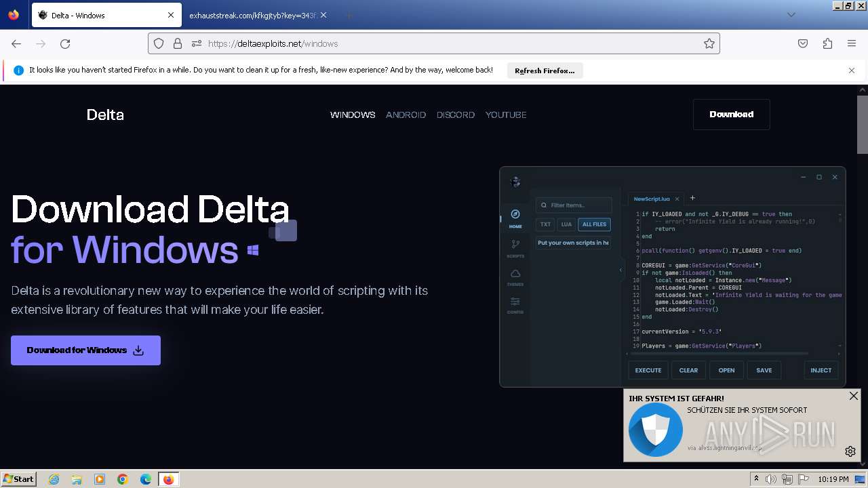The image size is (868, 488).
Task: Show hidden system tray icons
Action: tap(757, 479)
